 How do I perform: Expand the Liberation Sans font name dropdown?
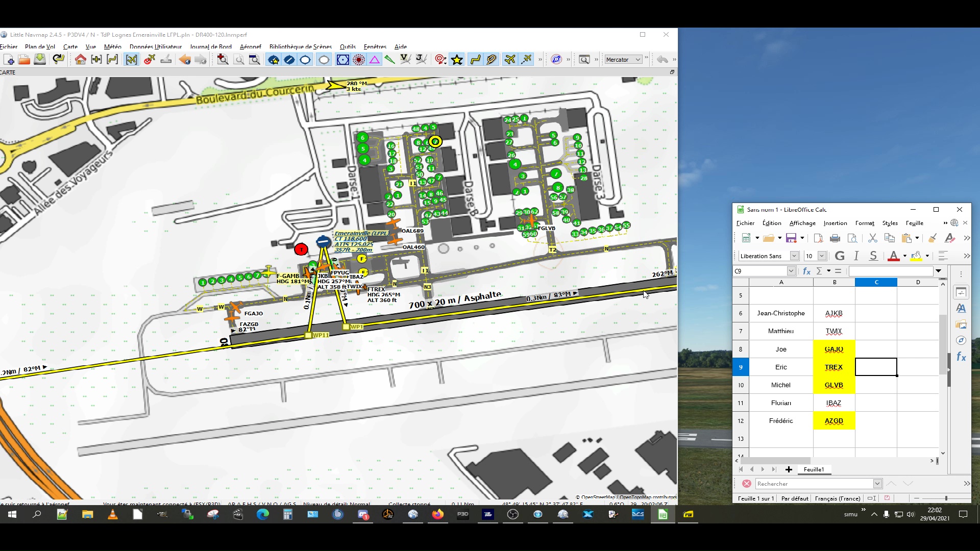(x=794, y=256)
